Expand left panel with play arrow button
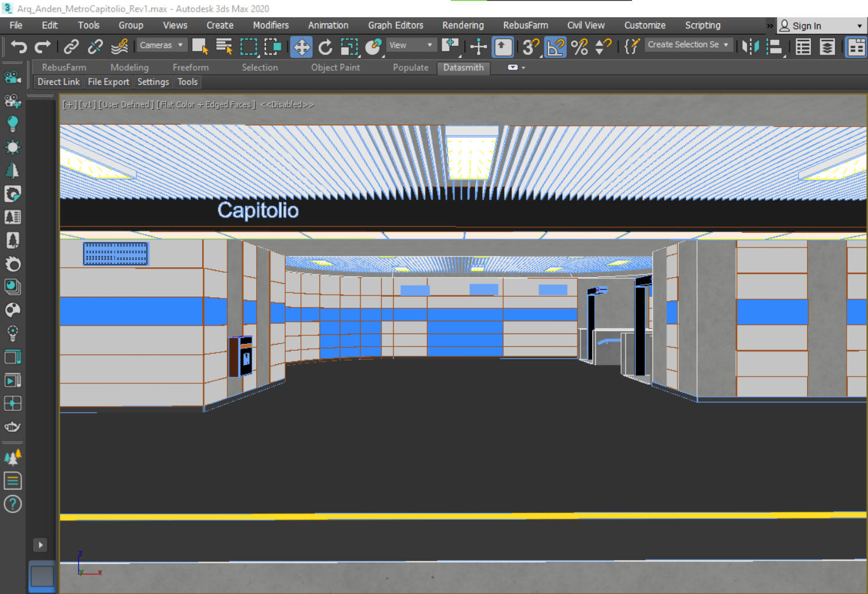Screen dimensions: 868x594 click(x=40, y=545)
